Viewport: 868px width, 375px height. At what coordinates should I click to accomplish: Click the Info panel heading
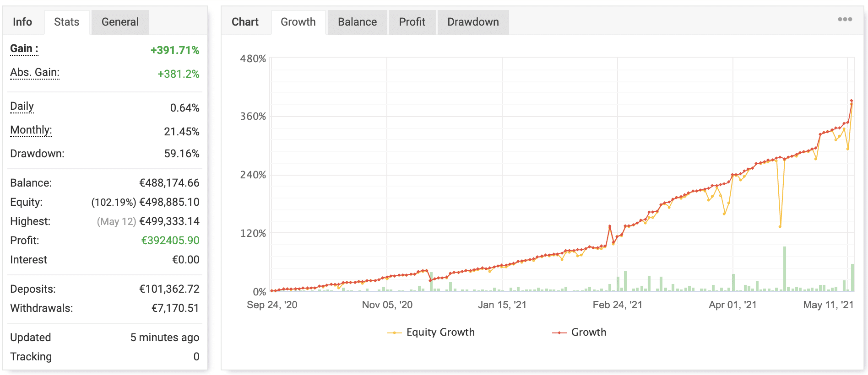[x=22, y=22]
